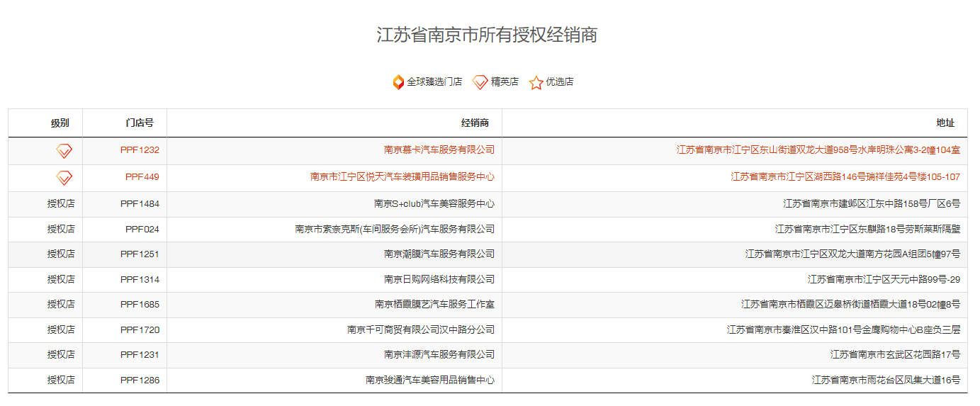Screen dimensions: 980x406
Task: Click the 级别 column header
Action: [60, 123]
